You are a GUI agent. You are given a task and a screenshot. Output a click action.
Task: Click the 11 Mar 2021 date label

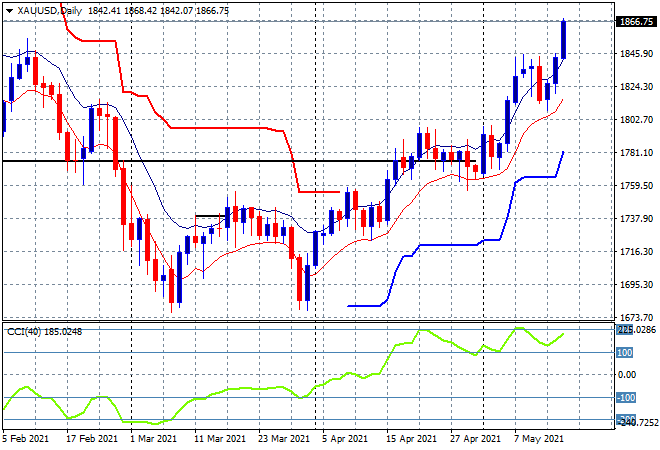coord(220,439)
